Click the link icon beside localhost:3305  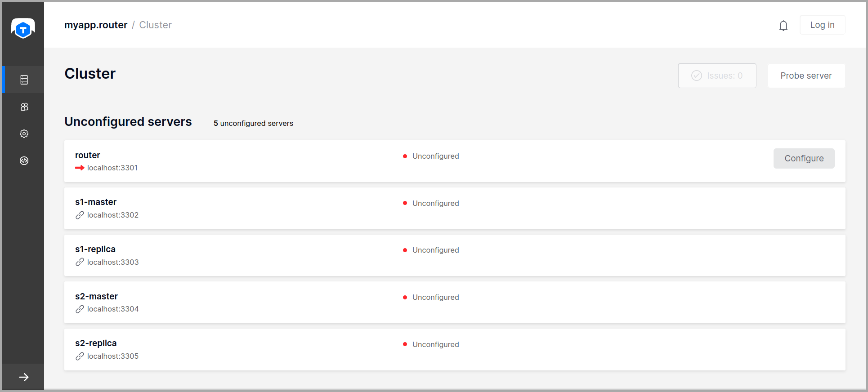point(80,356)
